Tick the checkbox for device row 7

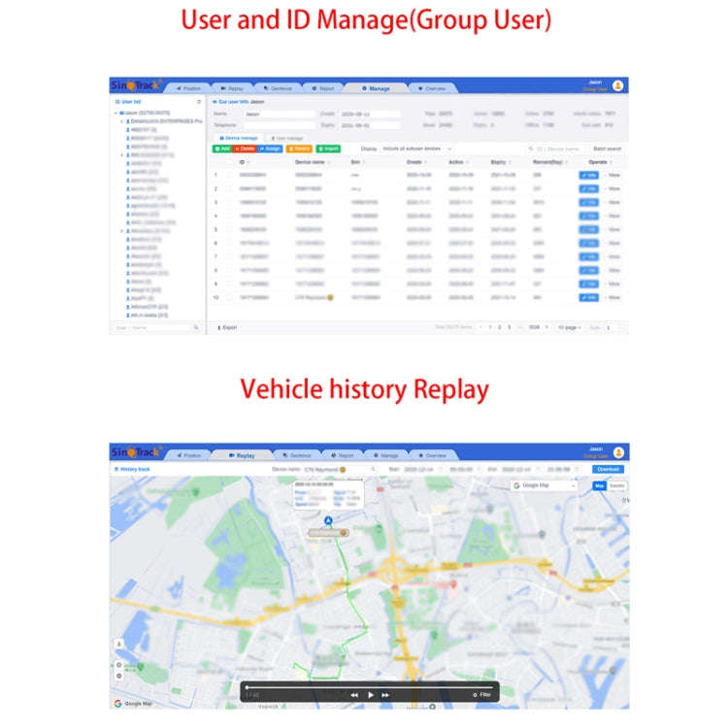pyautogui.click(x=229, y=256)
